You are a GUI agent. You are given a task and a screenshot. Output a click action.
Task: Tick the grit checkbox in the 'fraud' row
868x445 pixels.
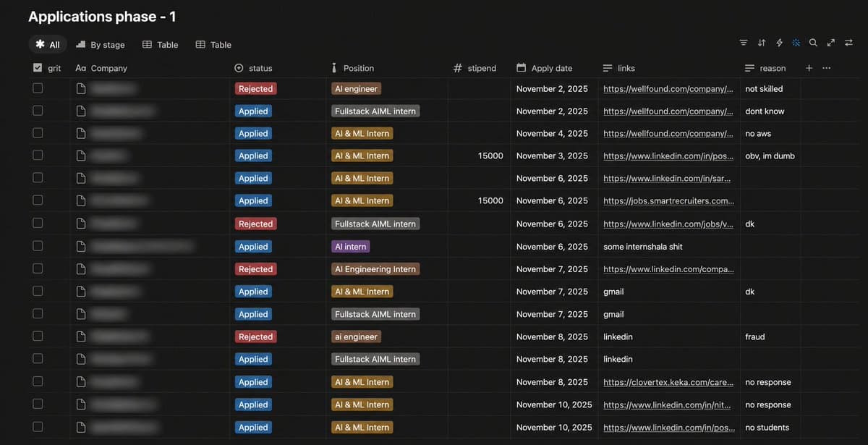click(38, 336)
